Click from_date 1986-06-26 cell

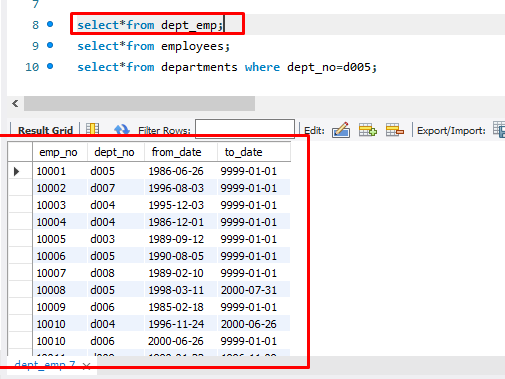[181, 171]
